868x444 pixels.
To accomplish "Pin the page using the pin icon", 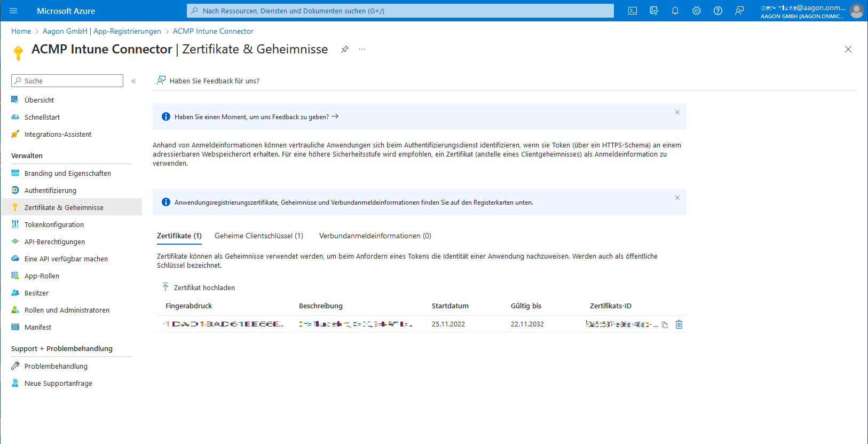I will pyautogui.click(x=345, y=49).
